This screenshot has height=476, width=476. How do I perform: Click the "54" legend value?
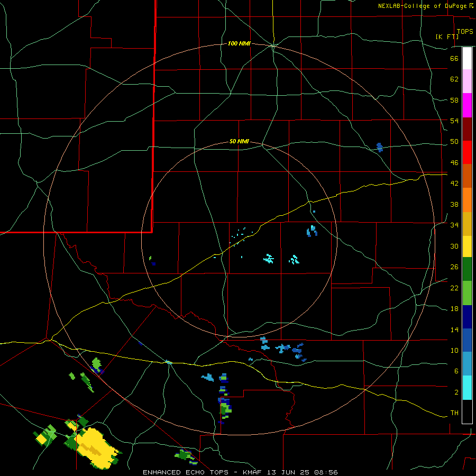454,121
